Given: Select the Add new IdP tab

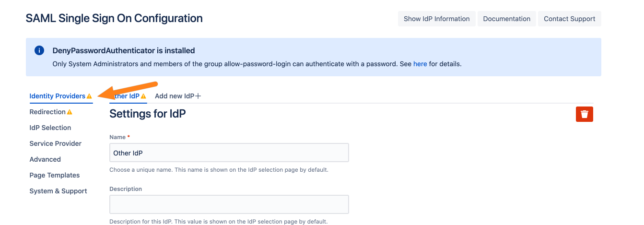Looking at the screenshot, I should (x=175, y=96).
